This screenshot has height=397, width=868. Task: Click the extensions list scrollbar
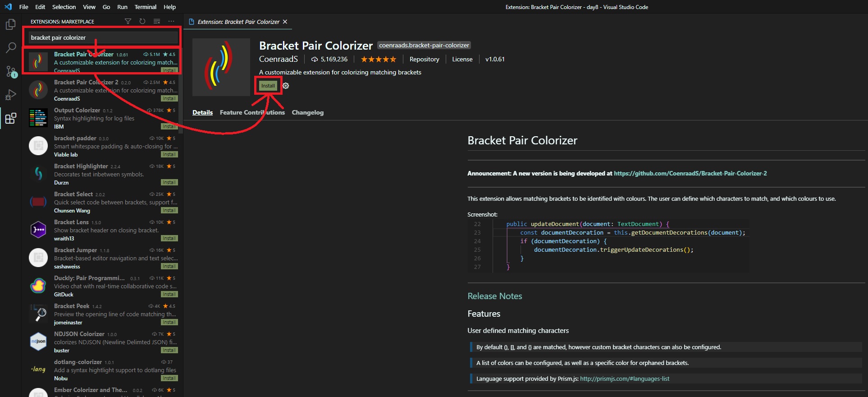(180, 90)
